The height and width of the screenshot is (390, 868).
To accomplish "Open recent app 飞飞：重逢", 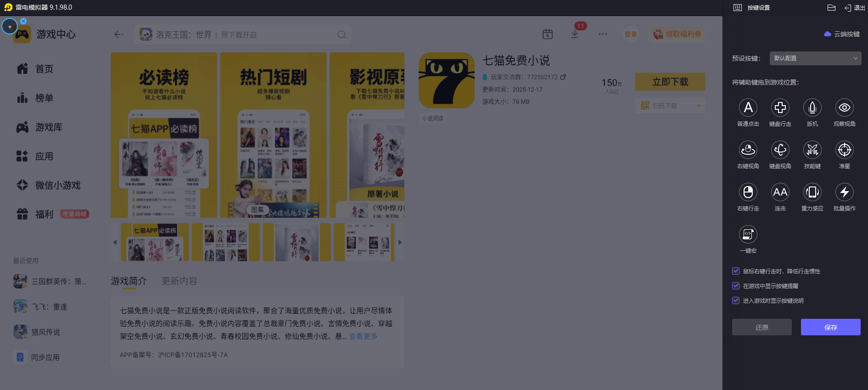I will (x=40, y=306).
